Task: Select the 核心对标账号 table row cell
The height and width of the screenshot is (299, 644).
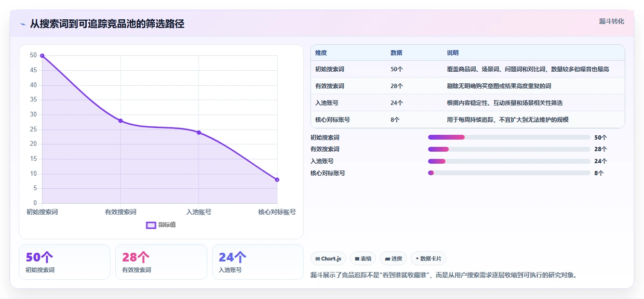Action: 333,120
